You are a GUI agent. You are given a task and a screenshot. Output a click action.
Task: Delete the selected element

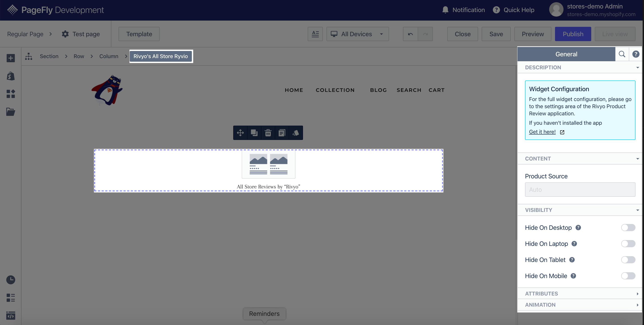coord(268,133)
